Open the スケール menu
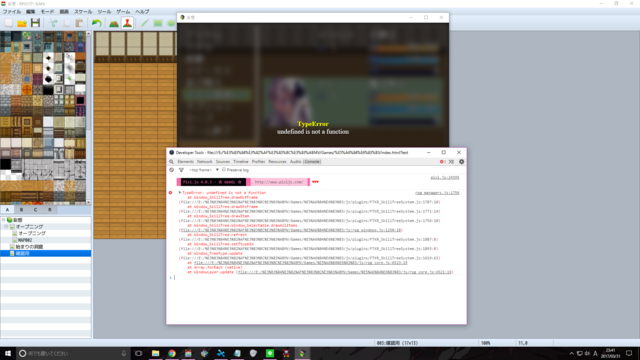The width and height of the screenshot is (640, 360). click(83, 12)
